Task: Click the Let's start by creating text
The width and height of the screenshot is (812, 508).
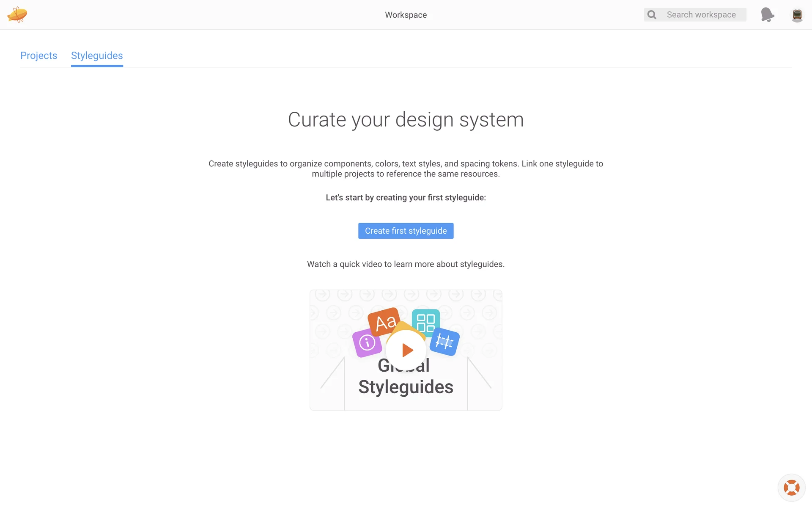Action: pos(406,198)
